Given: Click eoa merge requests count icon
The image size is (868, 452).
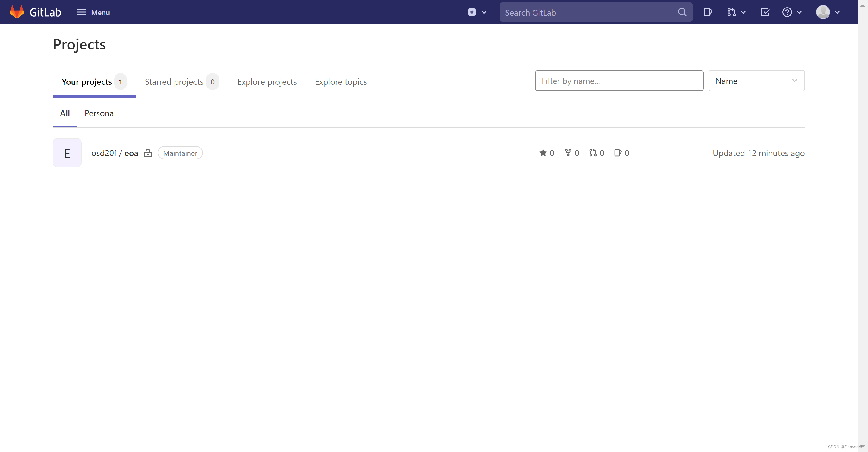Looking at the screenshot, I should pos(596,153).
